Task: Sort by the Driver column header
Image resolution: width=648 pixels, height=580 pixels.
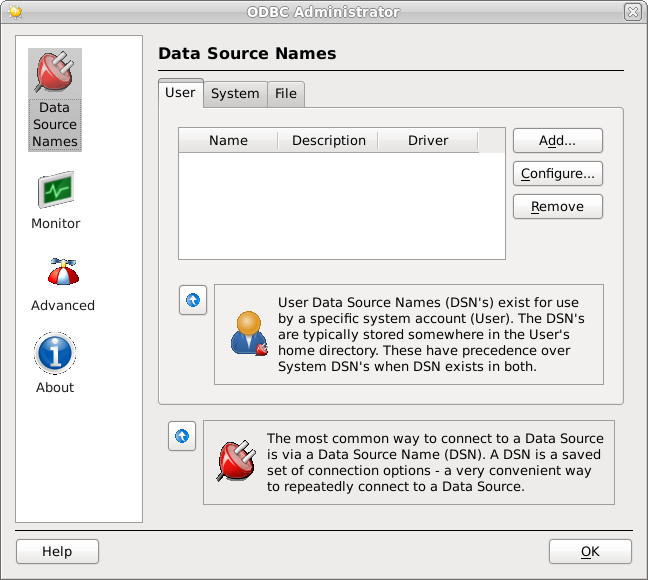Action: click(428, 141)
